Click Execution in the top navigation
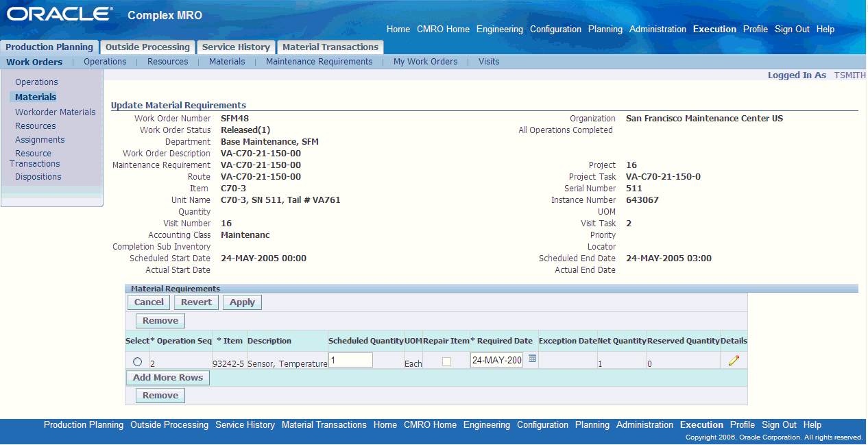The width and height of the screenshot is (868, 445). [x=714, y=29]
